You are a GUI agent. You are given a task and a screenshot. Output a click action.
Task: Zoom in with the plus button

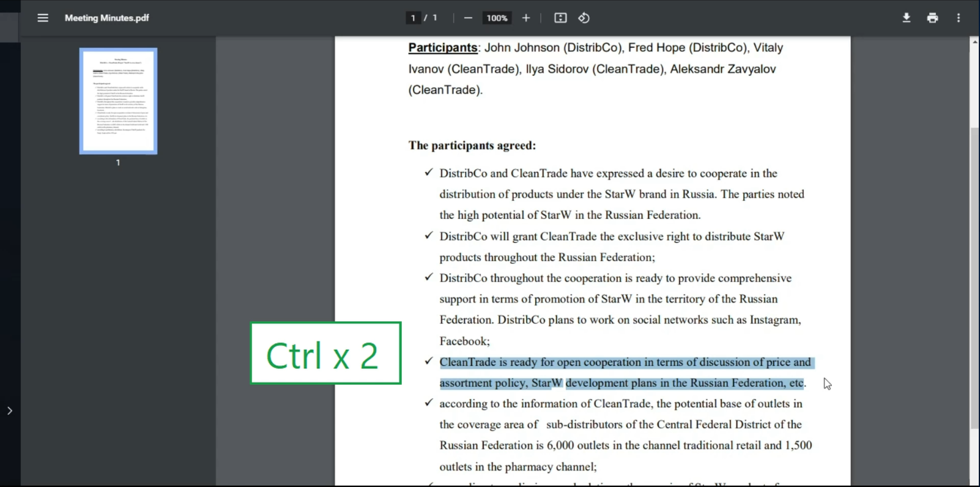(526, 18)
